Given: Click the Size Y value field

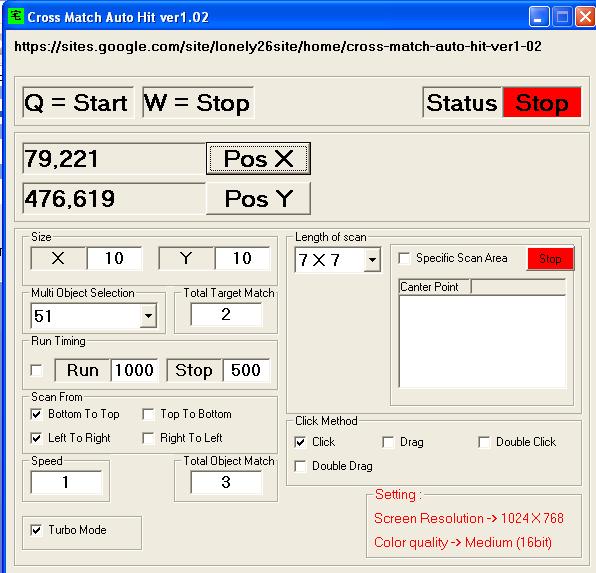Looking at the screenshot, I should (x=243, y=259).
